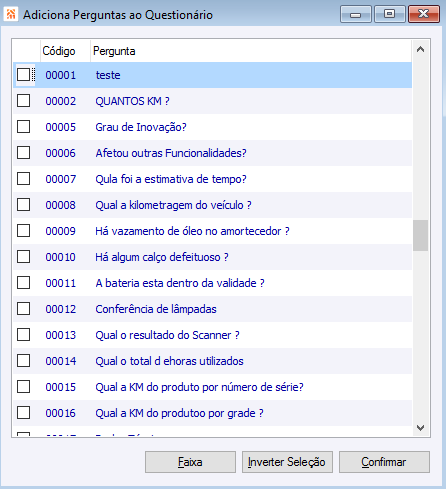Select the row text 'teste'

pyautogui.click(x=108, y=75)
